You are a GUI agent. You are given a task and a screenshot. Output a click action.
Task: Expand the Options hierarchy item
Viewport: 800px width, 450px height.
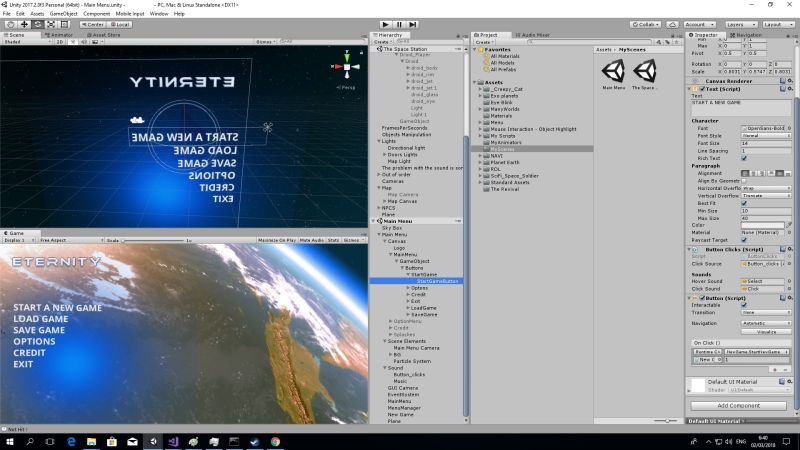click(x=408, y=288)
